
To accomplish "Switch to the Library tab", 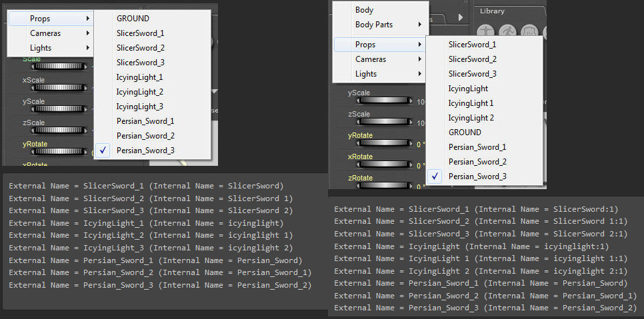I will pyautogui.click(x=492, y=11).
